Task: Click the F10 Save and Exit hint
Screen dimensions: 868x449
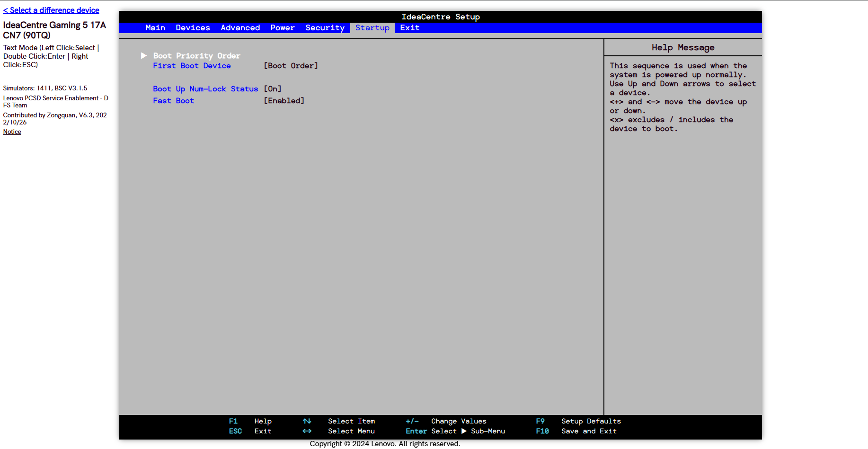Action: click(576, 431)
